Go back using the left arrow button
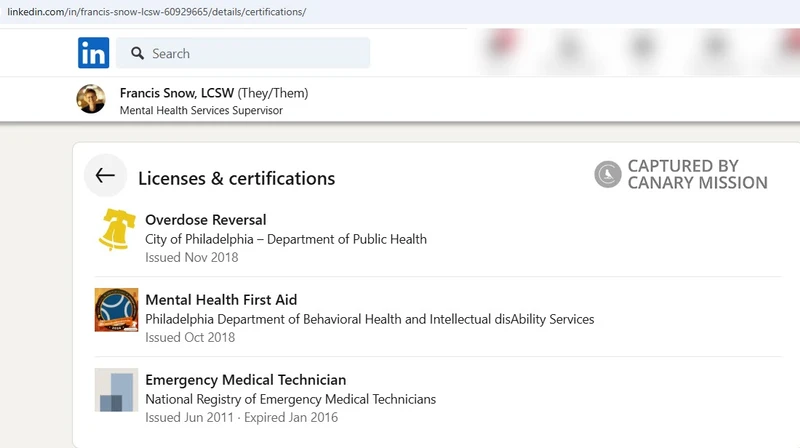 (105, 176)
